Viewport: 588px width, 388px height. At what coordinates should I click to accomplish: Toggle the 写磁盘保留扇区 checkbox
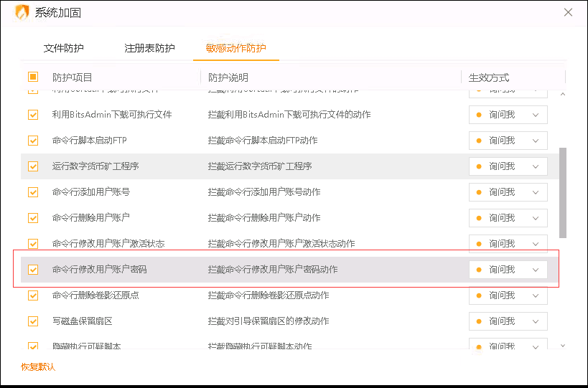33,321
